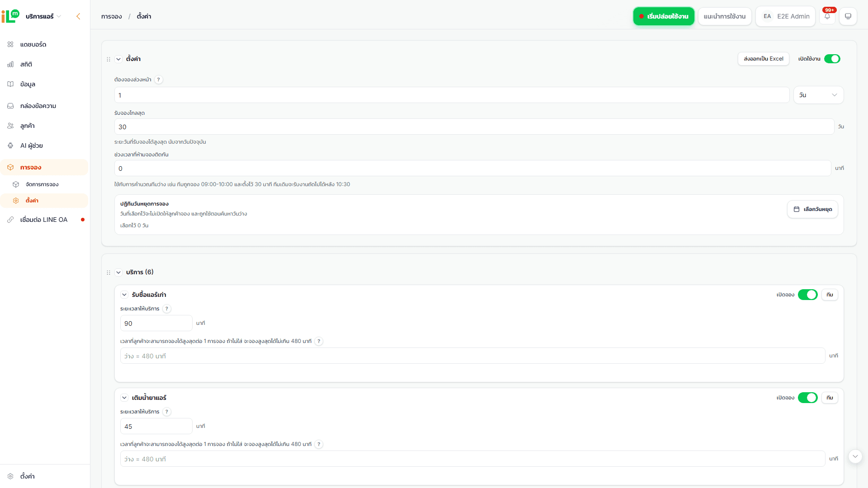The image size is (868, 488).
Task: Click the duration field showing 90
Action: [156, 323]
